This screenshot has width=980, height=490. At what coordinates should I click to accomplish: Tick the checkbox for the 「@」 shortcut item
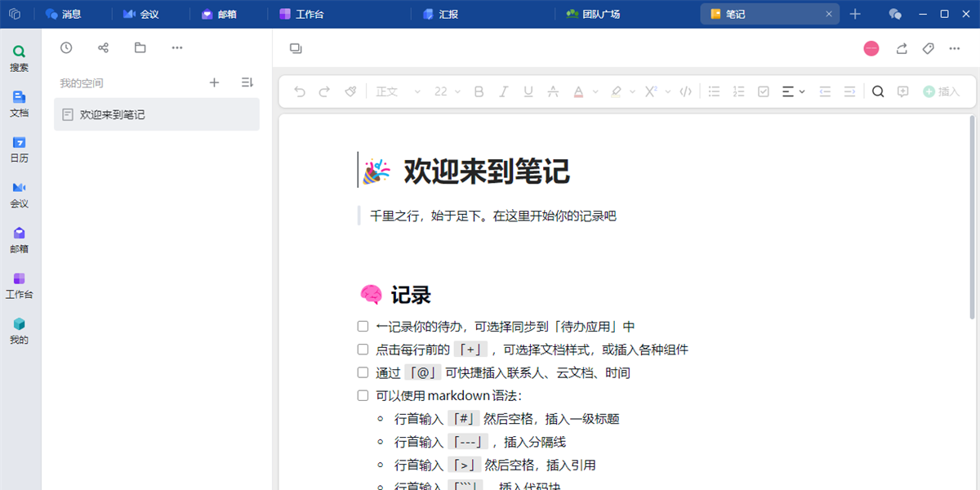[363, 372]
